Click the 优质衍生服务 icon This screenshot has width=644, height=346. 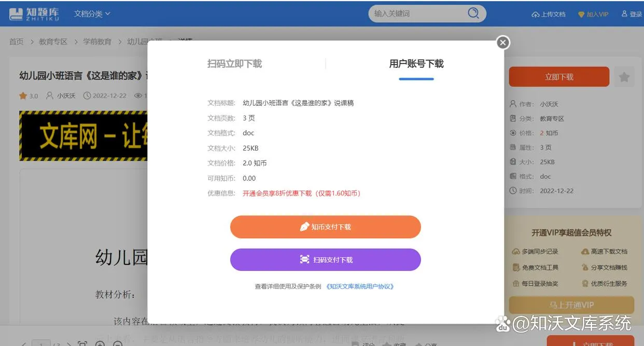click(585, 284)
